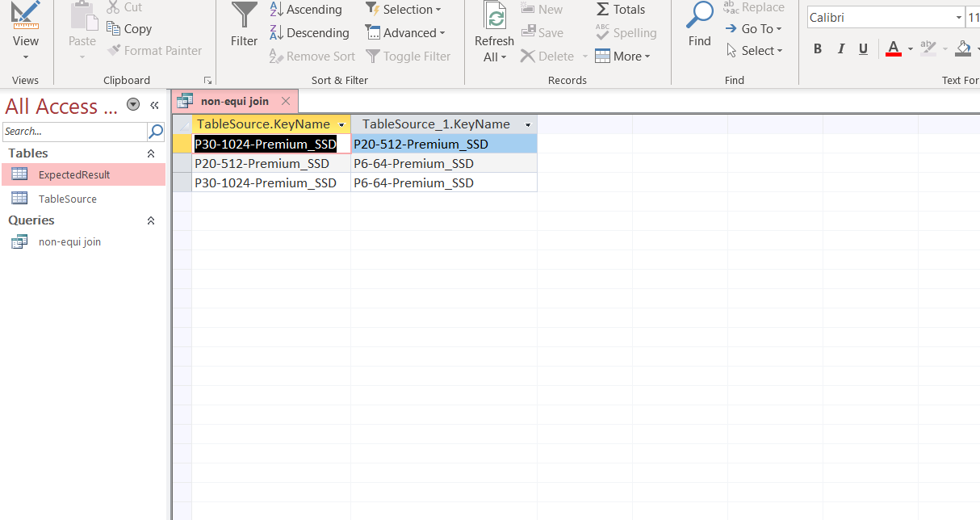Open the Advanced filter options dropdown

click(405, 33)
